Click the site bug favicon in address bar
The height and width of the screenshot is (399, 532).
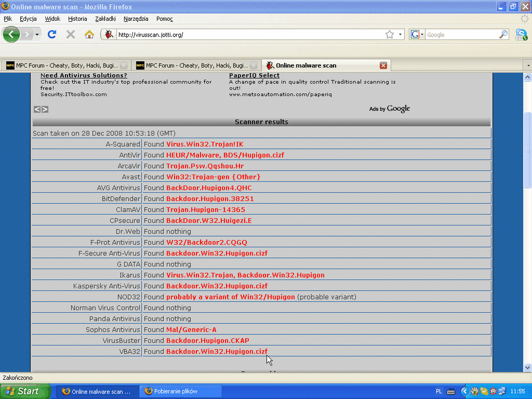click(109, 34)
